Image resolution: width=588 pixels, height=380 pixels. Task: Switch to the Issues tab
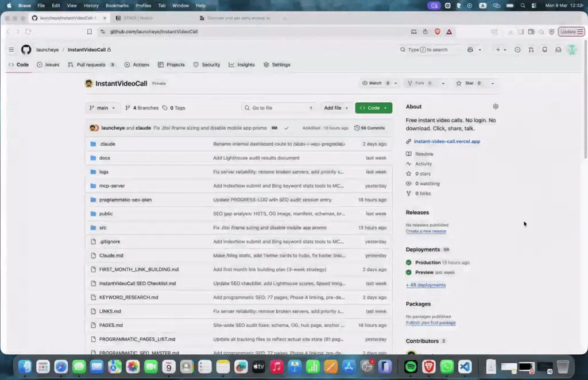coord(48,65)
